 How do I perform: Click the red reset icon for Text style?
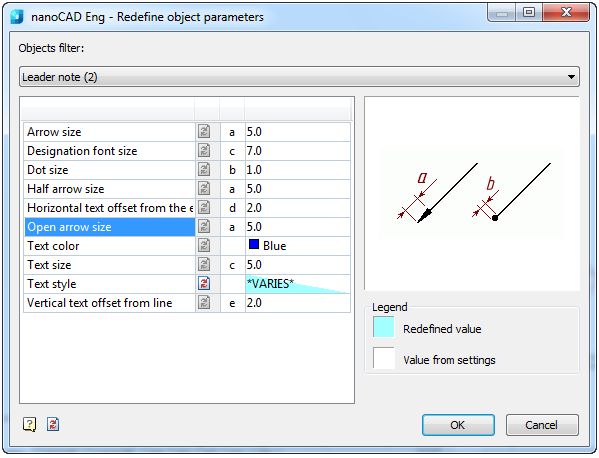(204, 284)
